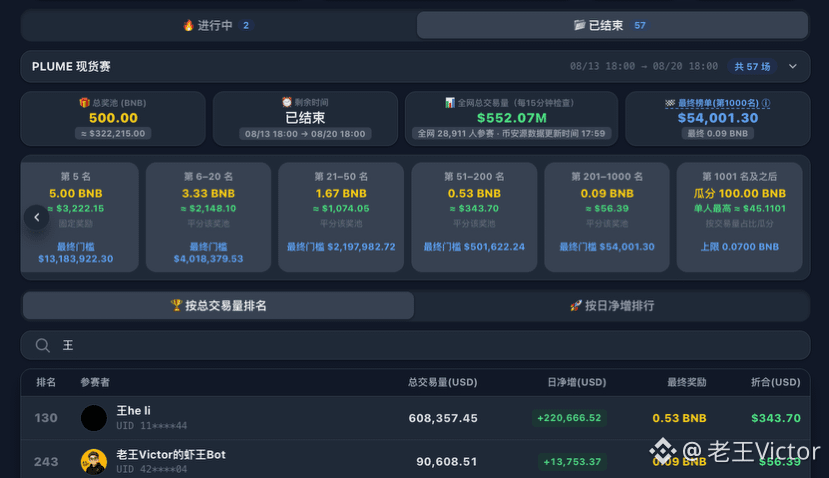
Task: Click the 日净增(USD) column header
Action: 577,382
